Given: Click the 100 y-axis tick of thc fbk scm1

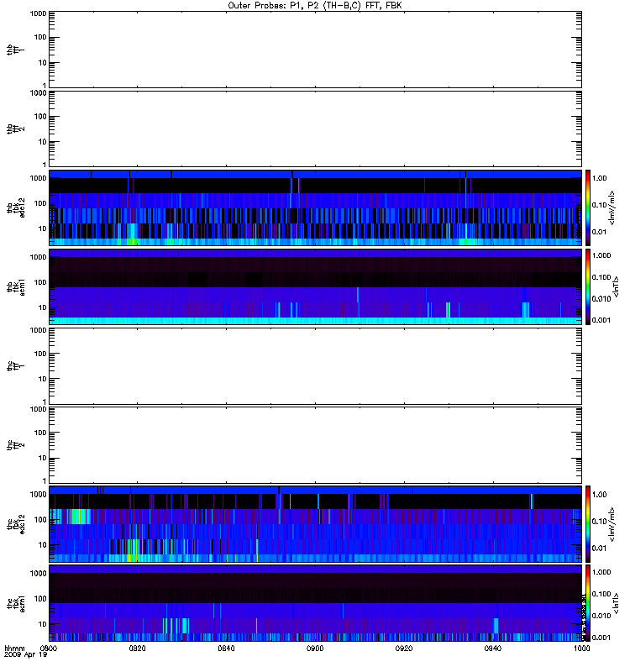Looking at the screenshot, I should tap(40, 599).
